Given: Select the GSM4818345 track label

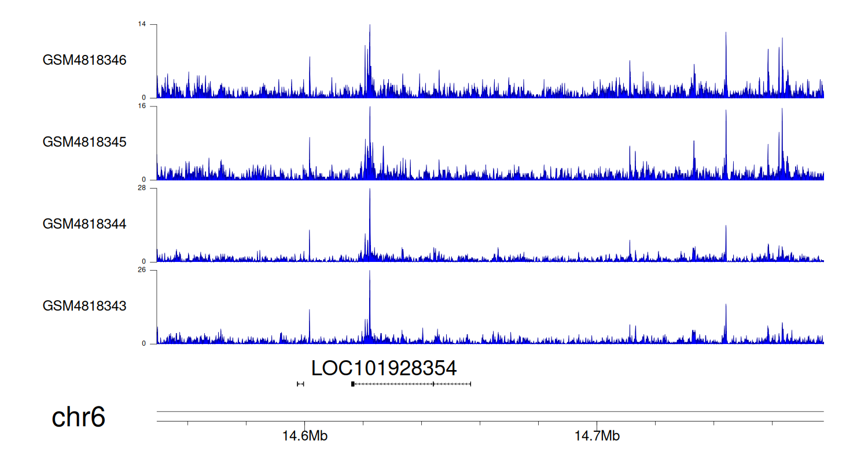Looking at the screenshot, I should tap(84, 142).
